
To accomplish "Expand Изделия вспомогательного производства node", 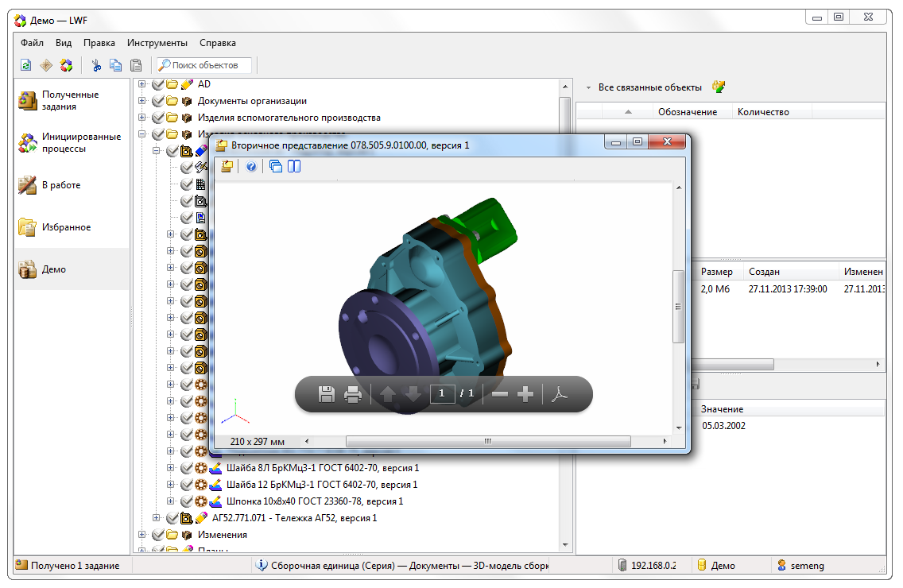I will pos(141,118).
